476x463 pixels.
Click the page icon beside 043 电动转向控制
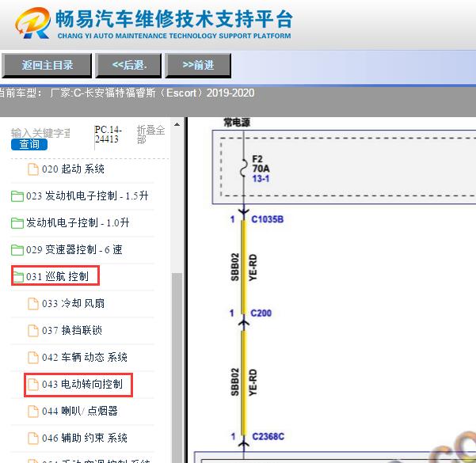coord(33,385)
